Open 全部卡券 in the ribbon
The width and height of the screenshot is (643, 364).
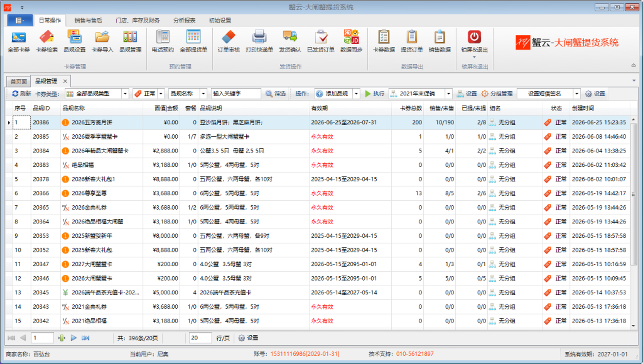(x=19, y=42)
